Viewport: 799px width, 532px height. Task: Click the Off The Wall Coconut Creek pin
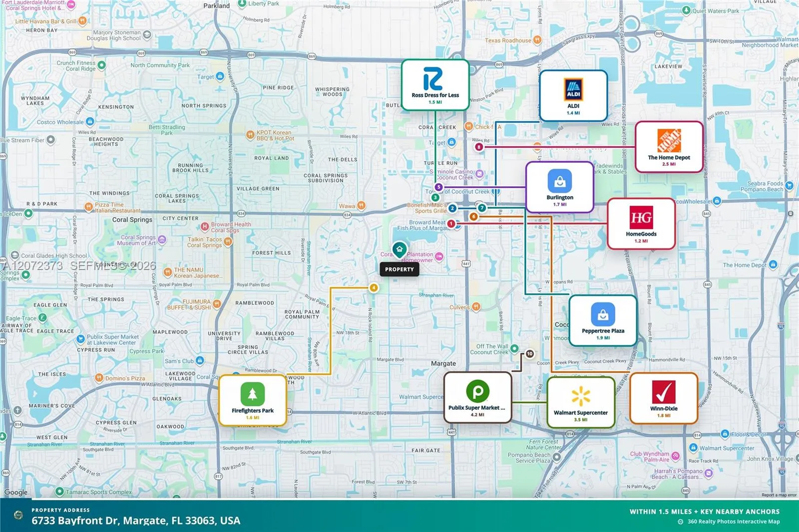click(x=514, y=349)
